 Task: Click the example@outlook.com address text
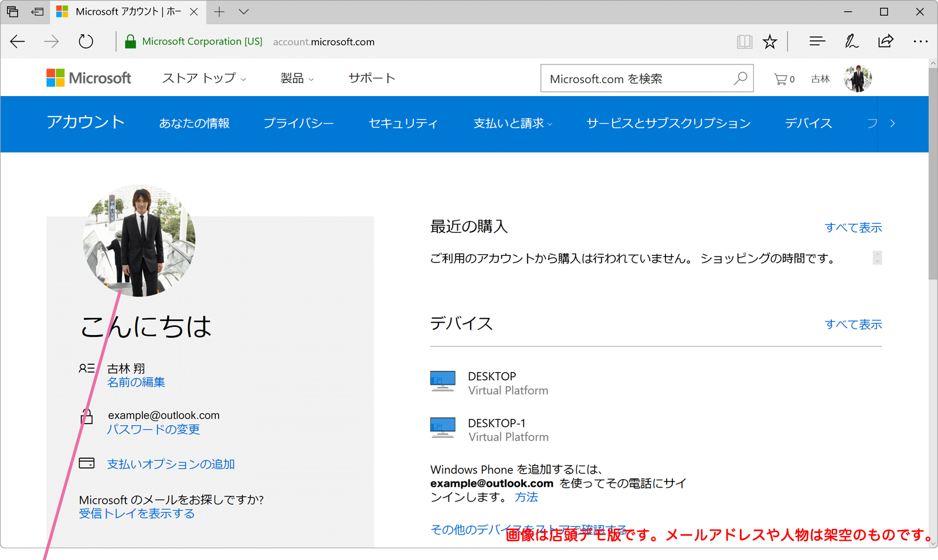tap(164, 415)
